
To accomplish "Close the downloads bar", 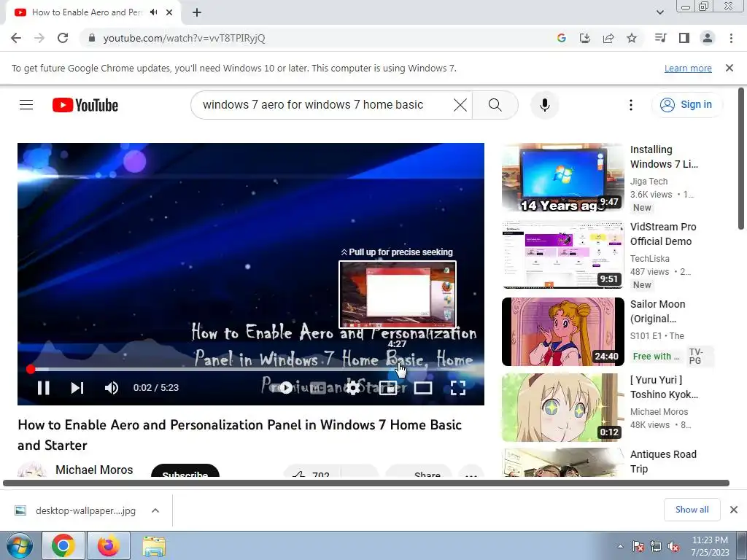I will (734, 510).
